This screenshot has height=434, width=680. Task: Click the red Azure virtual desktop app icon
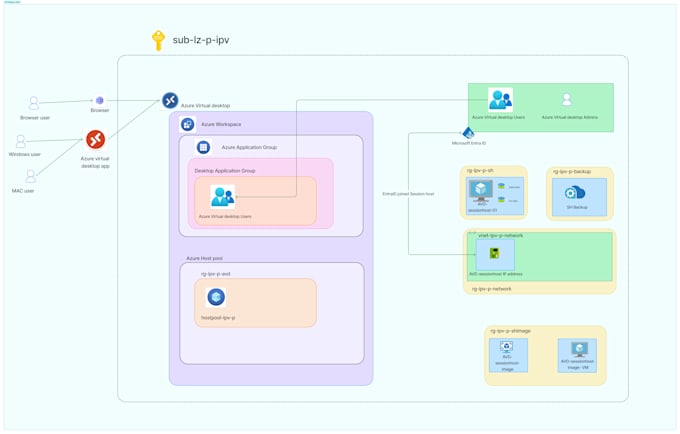point(95,140)
